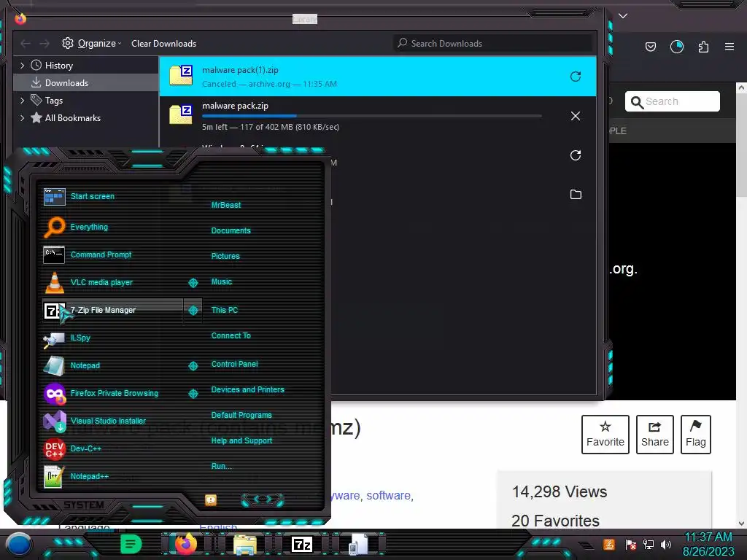Click the Save to Pocket icon in Firefox
The width and height of the screenshot is (747, 560).
(650, 47)
